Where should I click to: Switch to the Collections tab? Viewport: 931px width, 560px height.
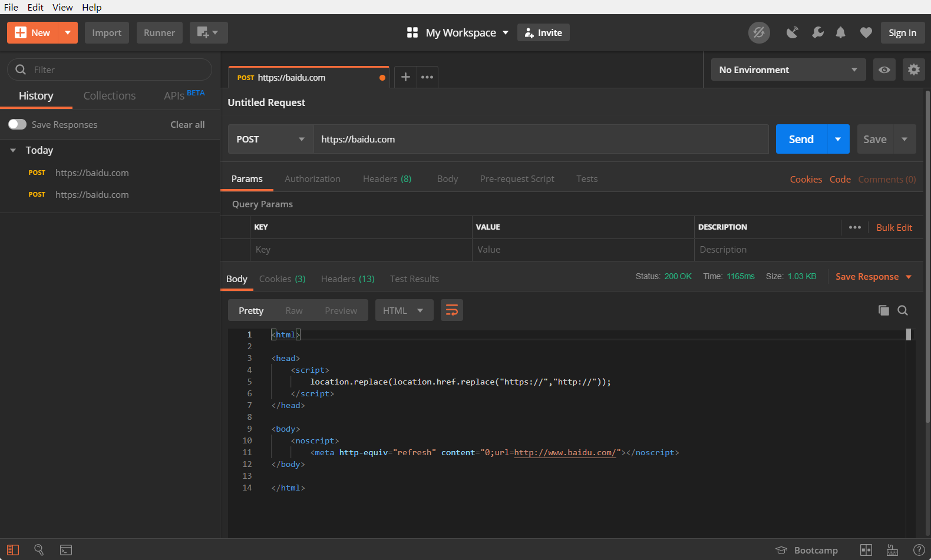click(x=110, y=95)
